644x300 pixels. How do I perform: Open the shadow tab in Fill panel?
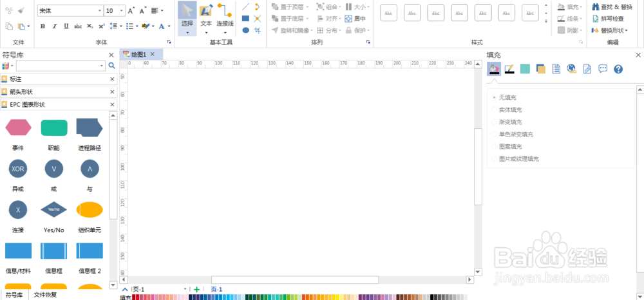(x=540, y=69)
